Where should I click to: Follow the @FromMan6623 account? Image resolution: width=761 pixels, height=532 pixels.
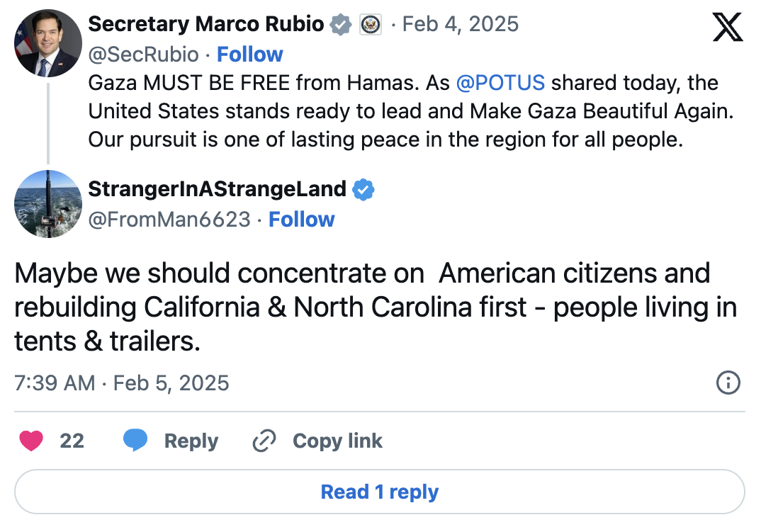(x=302, y=220)
